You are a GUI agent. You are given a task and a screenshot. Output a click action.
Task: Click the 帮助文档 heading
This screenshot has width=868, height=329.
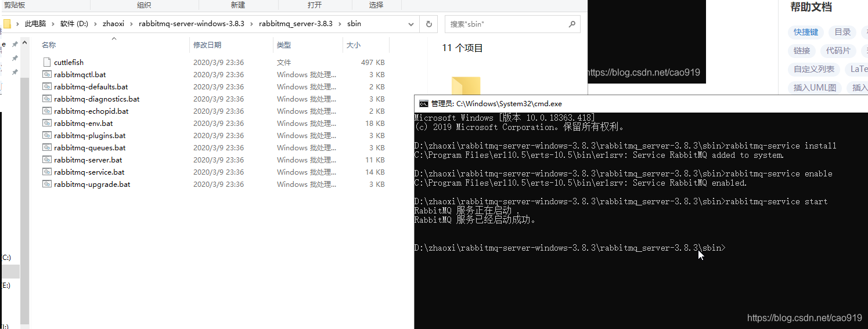click(x=811, y=7)
